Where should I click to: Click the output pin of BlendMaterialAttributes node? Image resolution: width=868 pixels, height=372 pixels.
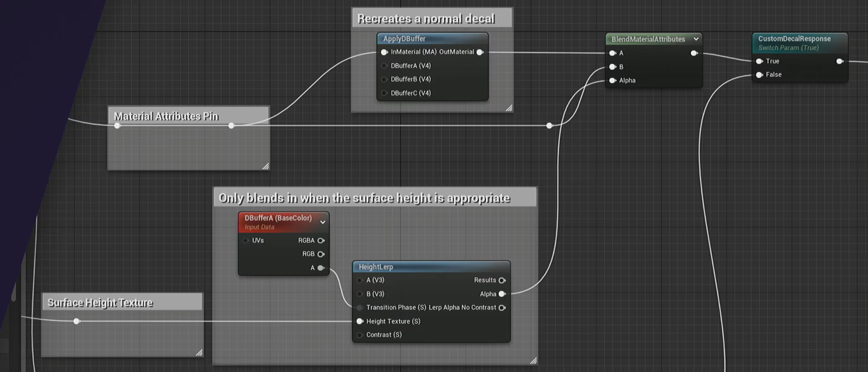coord(694,53)
